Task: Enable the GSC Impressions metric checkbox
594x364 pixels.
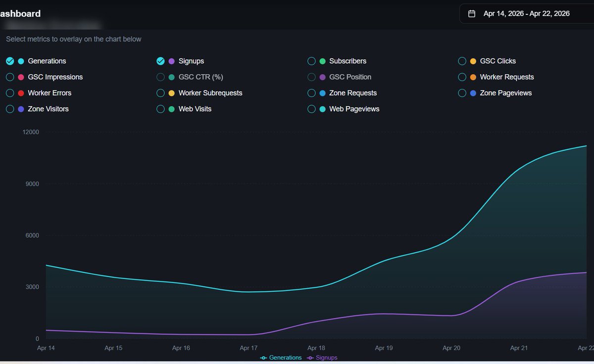Action: click(10, 77)
